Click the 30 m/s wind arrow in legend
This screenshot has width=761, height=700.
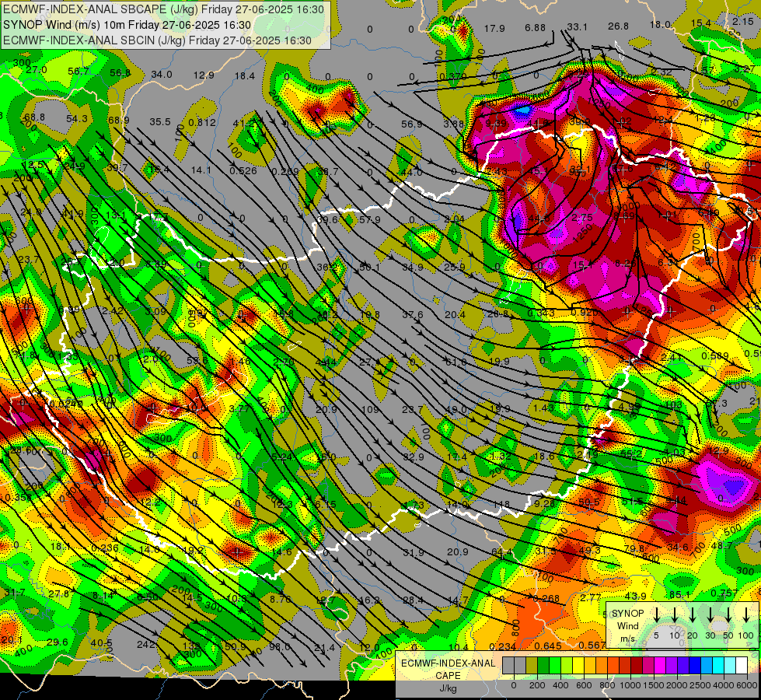710,614
